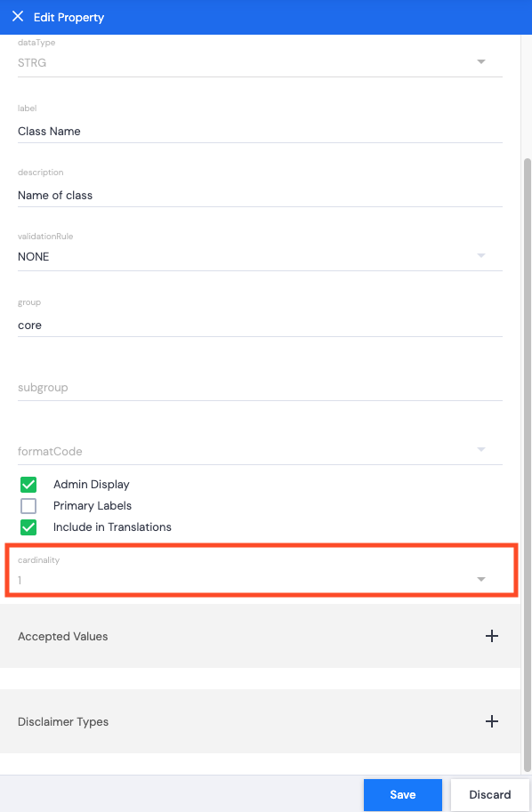Focus the empty subgroup input field

coord(260,388)
